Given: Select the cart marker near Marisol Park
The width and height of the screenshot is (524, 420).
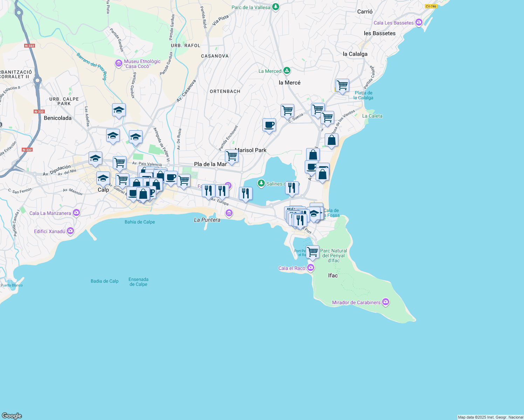Looking at the screenshot, I should pos(232,155).
